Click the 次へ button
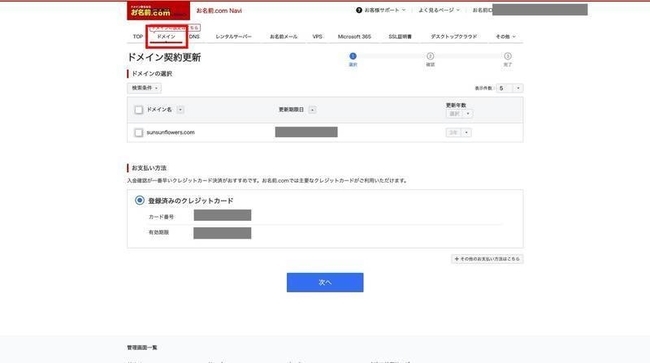 click(x=325, y=282)
